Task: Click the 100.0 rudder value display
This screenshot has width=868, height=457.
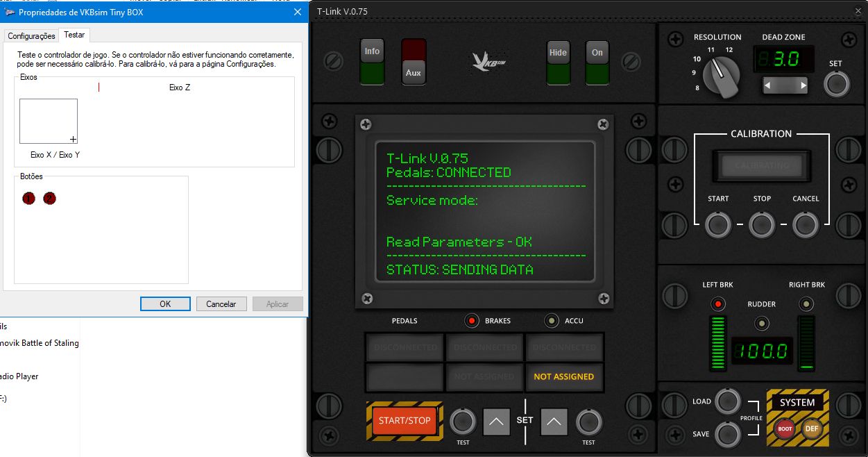Action: point(762,350)
